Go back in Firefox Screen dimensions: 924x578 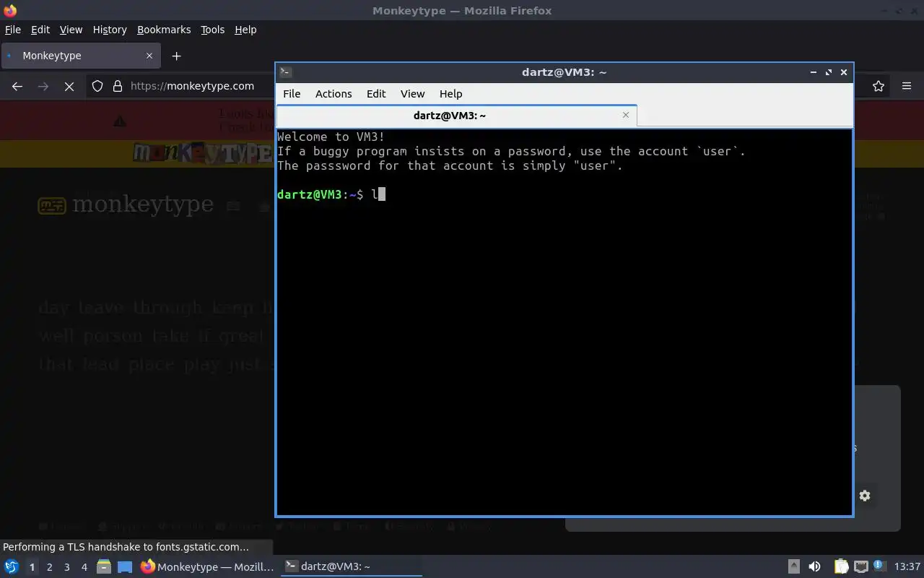click(x=17, y=86)
